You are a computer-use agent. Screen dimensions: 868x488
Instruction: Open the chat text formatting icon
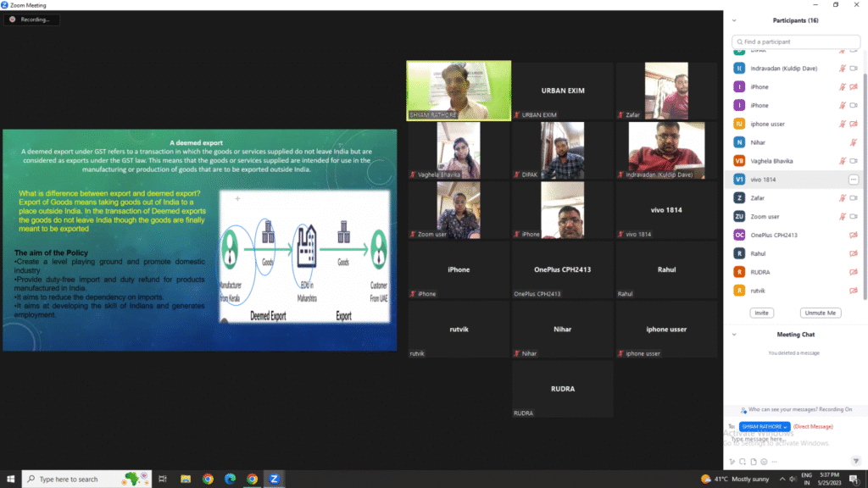(732, 461)
